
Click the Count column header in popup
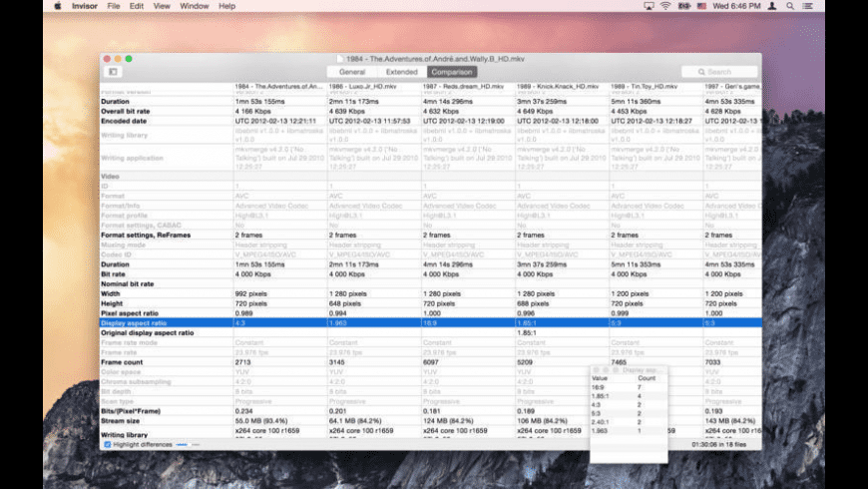(x=647, y=378)
